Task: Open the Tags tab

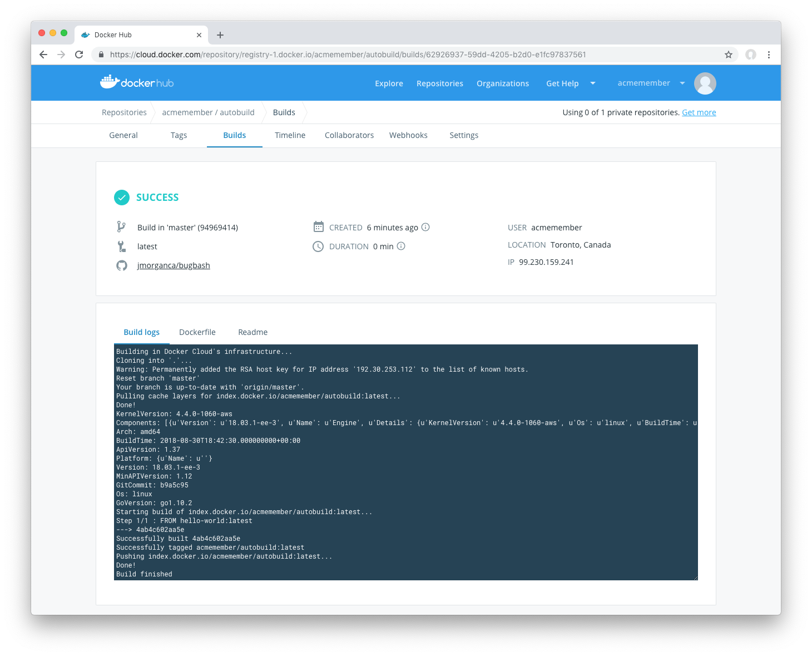Action: click(x=179, y=135)
